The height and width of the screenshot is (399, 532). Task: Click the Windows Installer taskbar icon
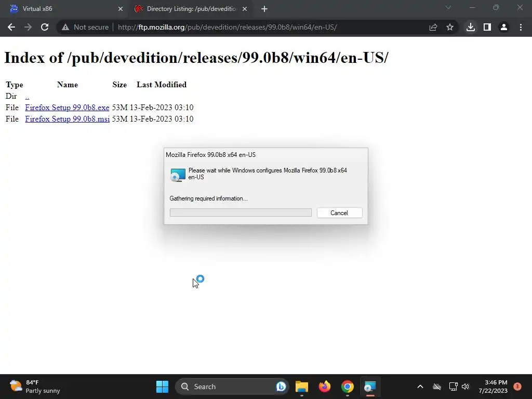pos(370,387)
